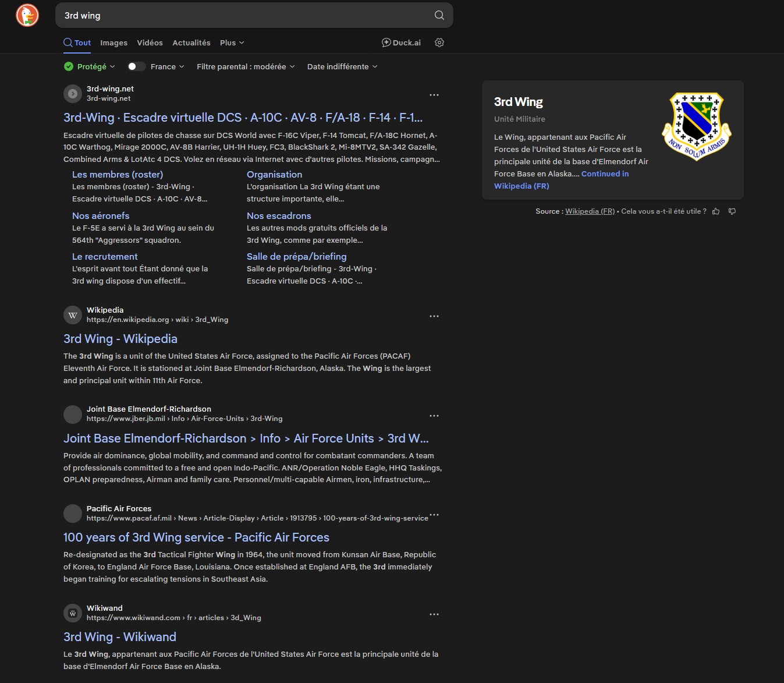Click into the search input field
The width and height of the screenshot is (784, 683).
[x=244, y=16]
